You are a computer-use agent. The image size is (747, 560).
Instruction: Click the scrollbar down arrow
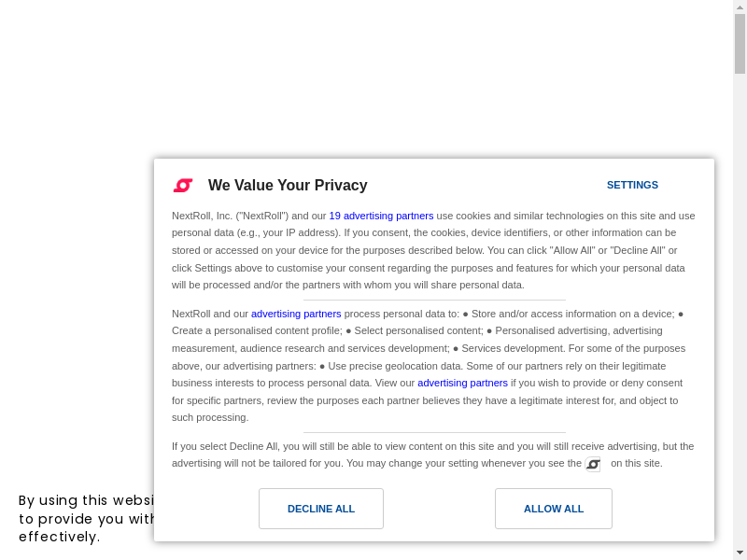click(740, 553)
